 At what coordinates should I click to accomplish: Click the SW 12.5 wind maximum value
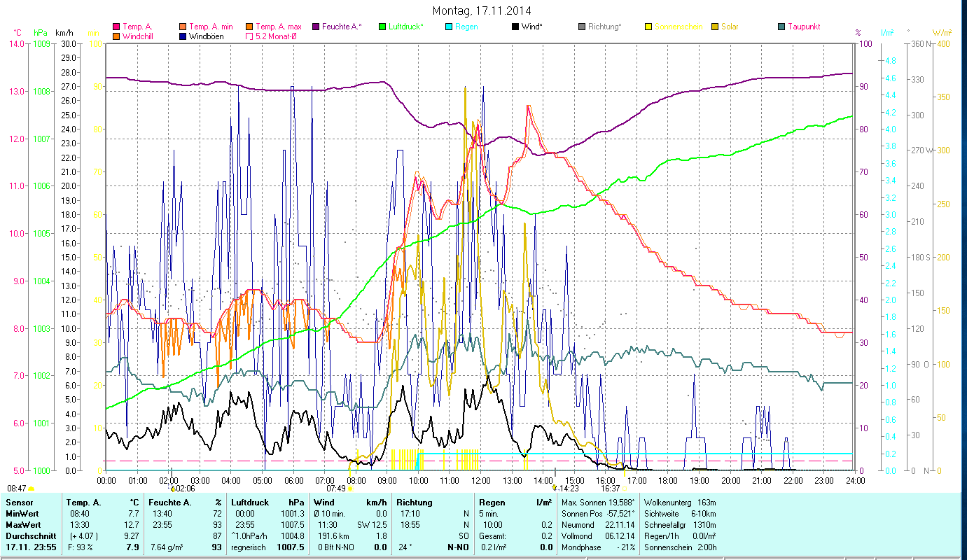click(373, 524)
